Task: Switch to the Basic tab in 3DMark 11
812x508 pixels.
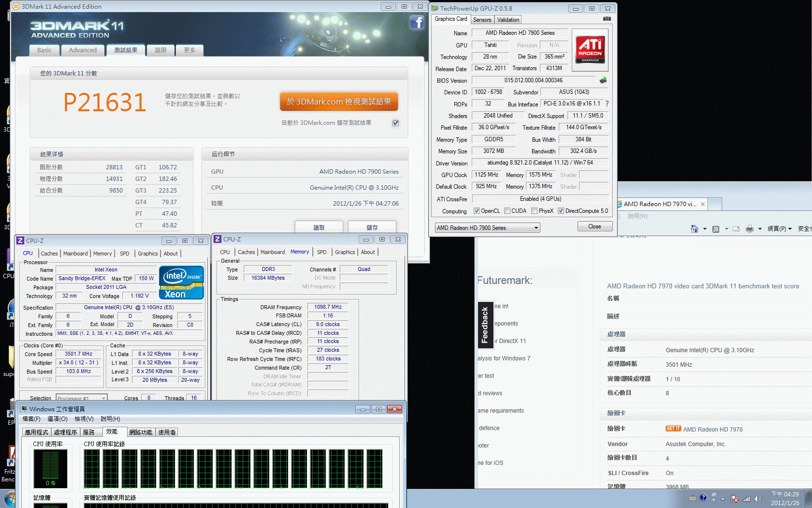Action: pyautogui.click(x=44, y=50)
